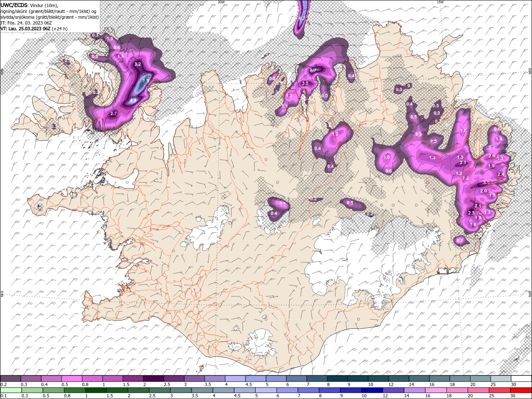Click the 1.7 value near the east coast
Screen dimensions: 532x399
(493, 196)
